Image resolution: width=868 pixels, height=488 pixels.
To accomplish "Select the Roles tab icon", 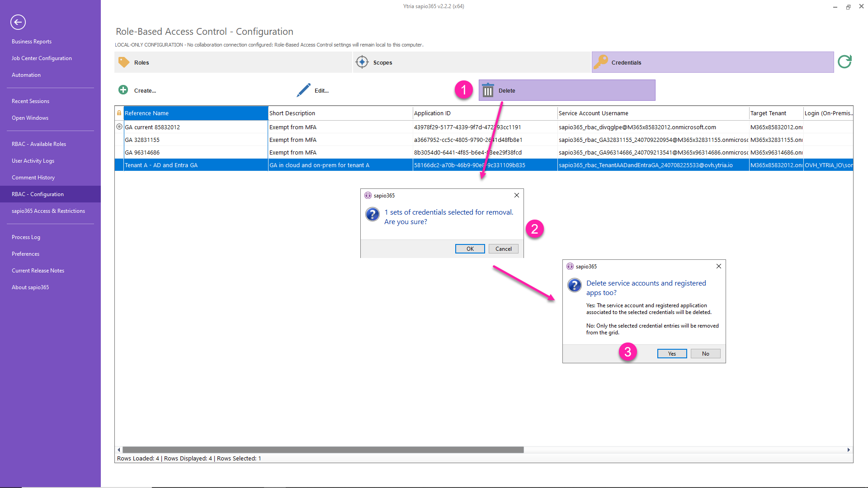I will (124, 62).
